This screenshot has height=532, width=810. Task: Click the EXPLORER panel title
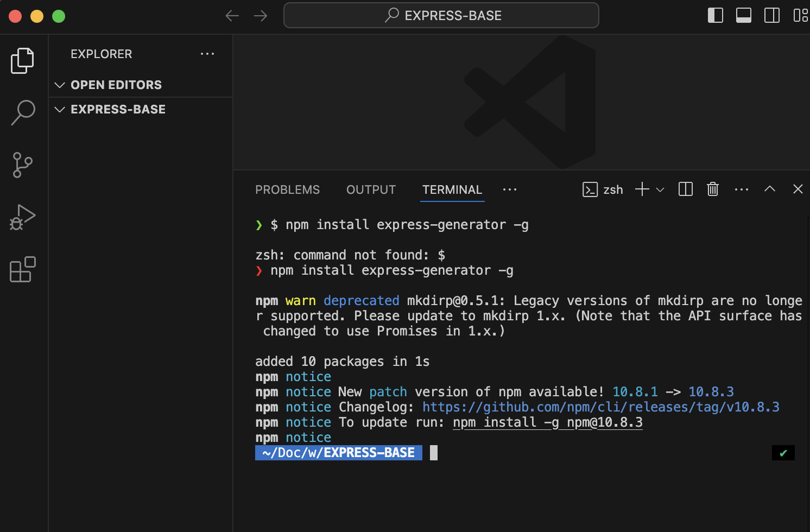(102, 54)
